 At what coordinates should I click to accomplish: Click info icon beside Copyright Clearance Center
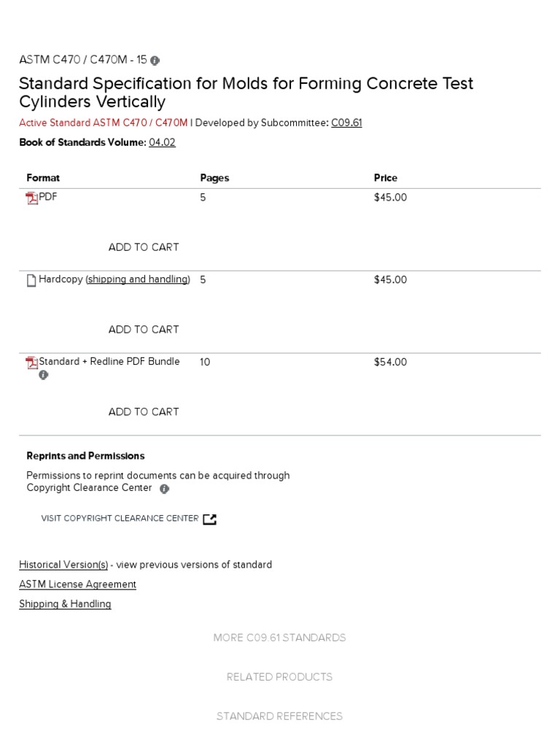coord(164,489)
